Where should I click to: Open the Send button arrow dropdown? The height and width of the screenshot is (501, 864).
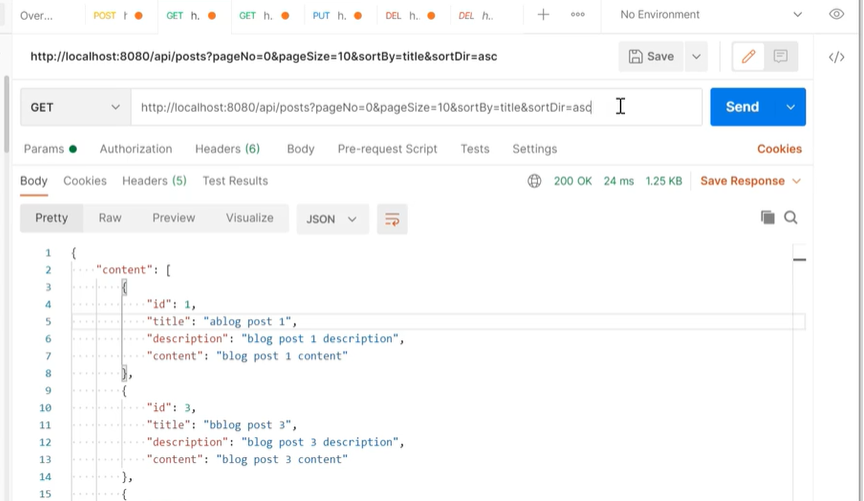[791, 107]
